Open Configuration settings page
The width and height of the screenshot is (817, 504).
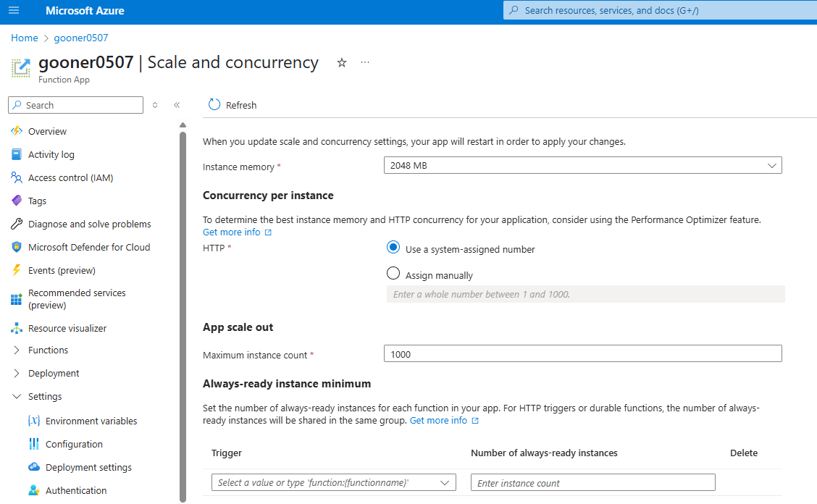point(74,444)
